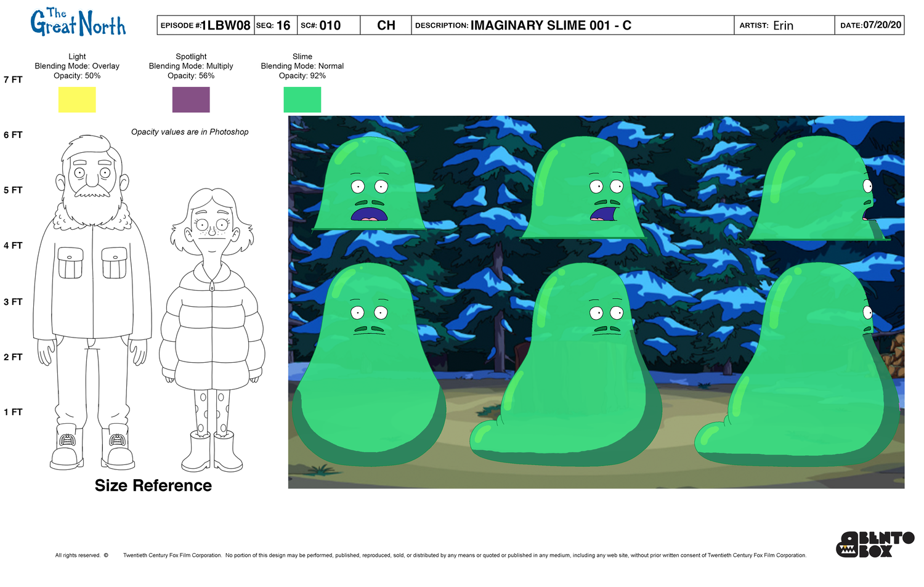The width and height of the screenshot is (924, 587).
Task: Click the 'Light' layer label
Action: pos(77,56)
